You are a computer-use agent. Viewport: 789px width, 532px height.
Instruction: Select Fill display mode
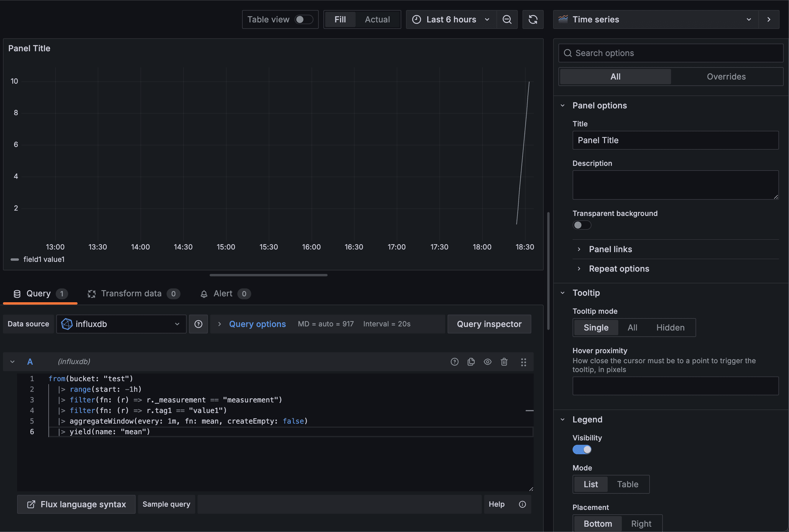coord(340,20)
